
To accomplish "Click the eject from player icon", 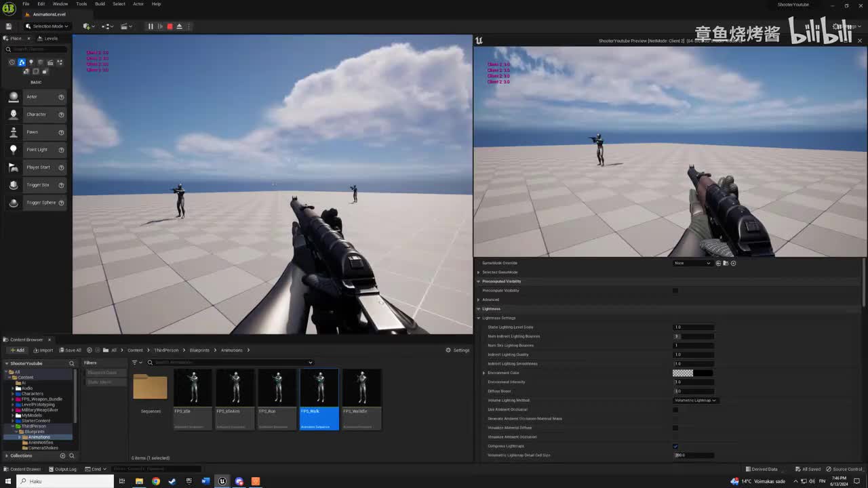I will pyautogui.click(x=179, y=26).
